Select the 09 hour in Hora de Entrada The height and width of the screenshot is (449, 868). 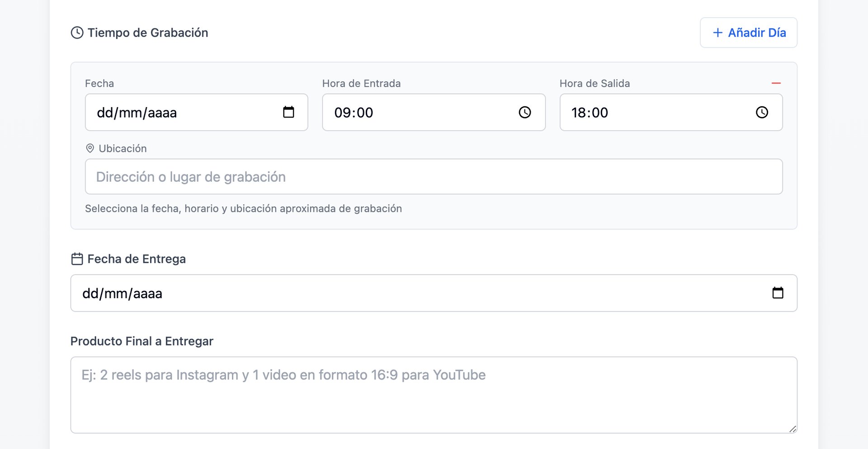click(341, 113)
